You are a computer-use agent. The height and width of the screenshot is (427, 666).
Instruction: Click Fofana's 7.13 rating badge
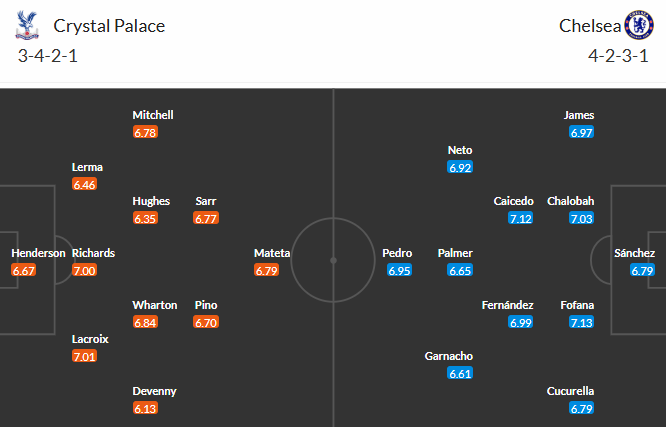click(580, 322)
